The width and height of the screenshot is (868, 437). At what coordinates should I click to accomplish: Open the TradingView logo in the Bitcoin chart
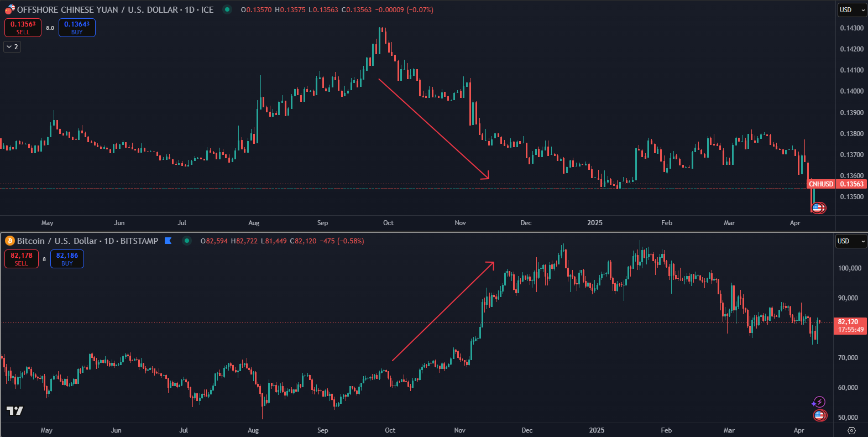pyautogui.click(x=15, y=410)
